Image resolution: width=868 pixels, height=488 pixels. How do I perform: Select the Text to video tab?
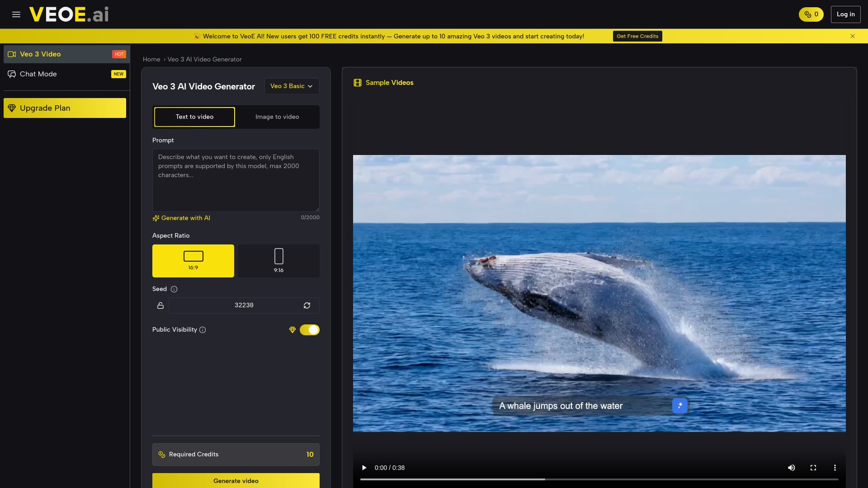coord(194,117)
